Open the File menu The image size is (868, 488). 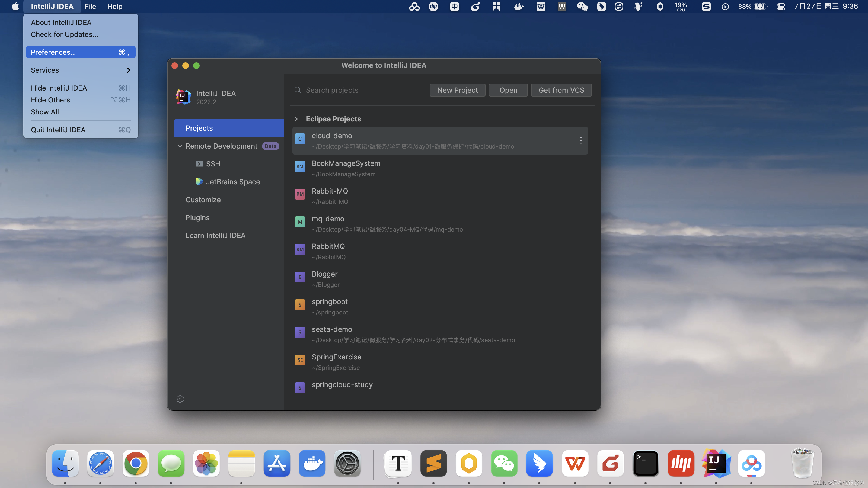click(90, 7)
